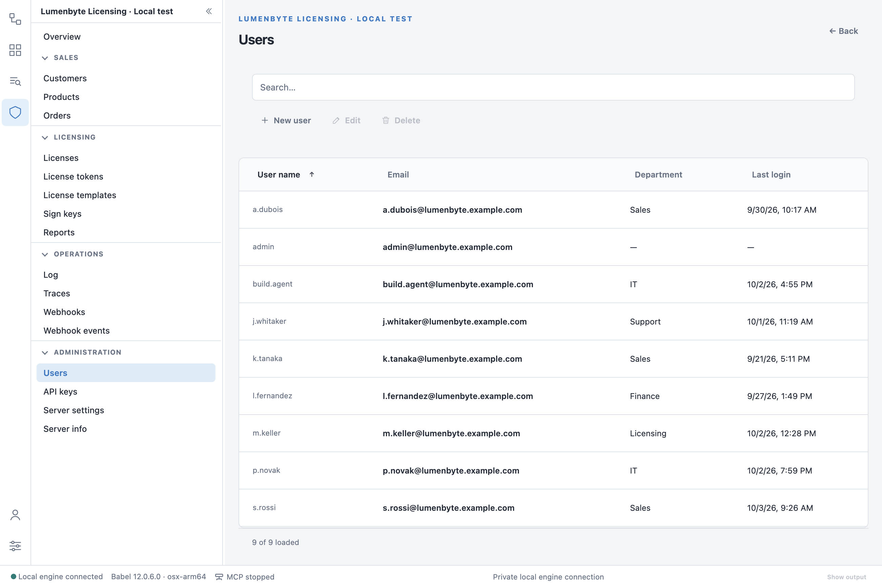
Task: Open Log in the sidebar
Action: pyautogui.click(x=50, y=275)
